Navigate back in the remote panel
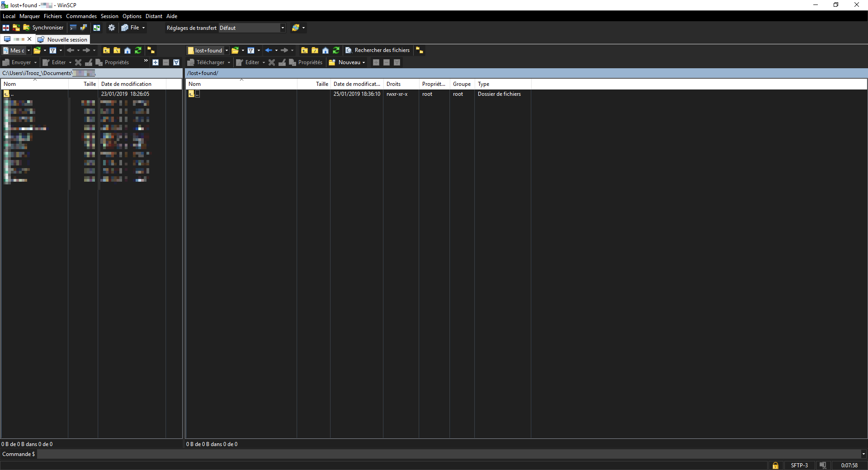Viewport: 868px width, 470px height. point(269,50)
